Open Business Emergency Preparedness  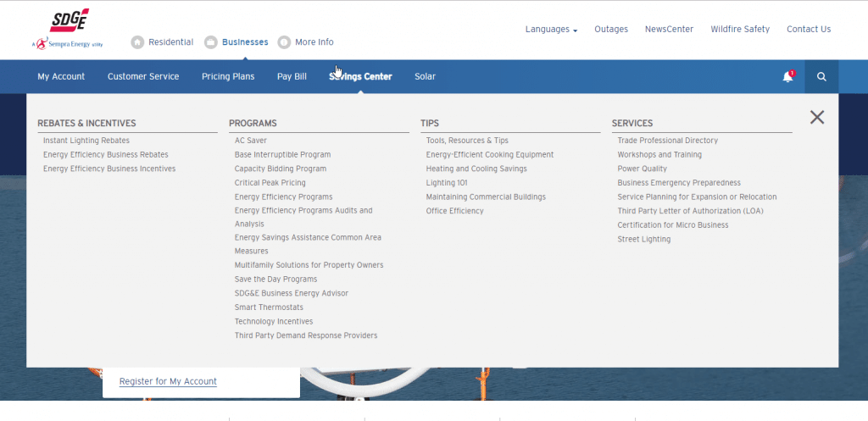[x=679, y=183]
